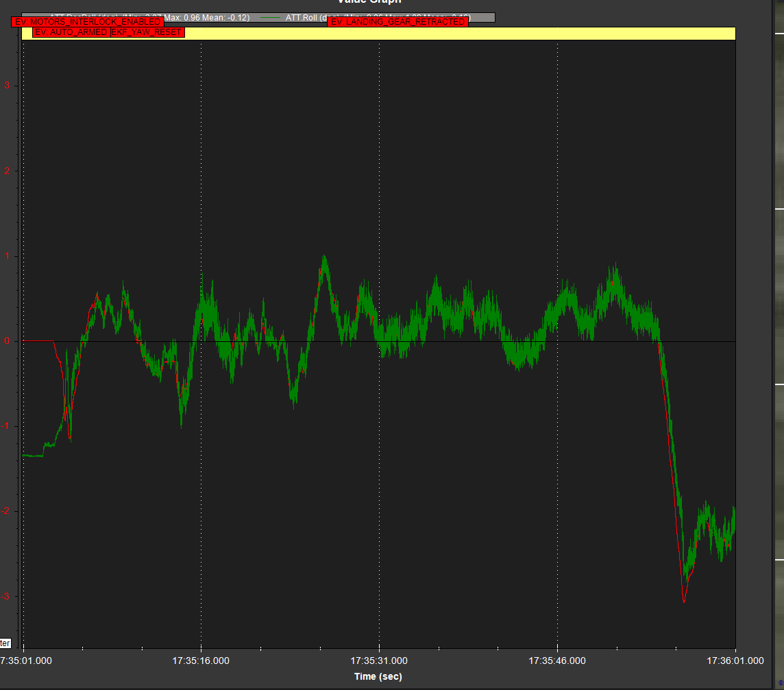
Task: Select the EV: AUTO_ARMED event marker
Action: click(71, 32)
